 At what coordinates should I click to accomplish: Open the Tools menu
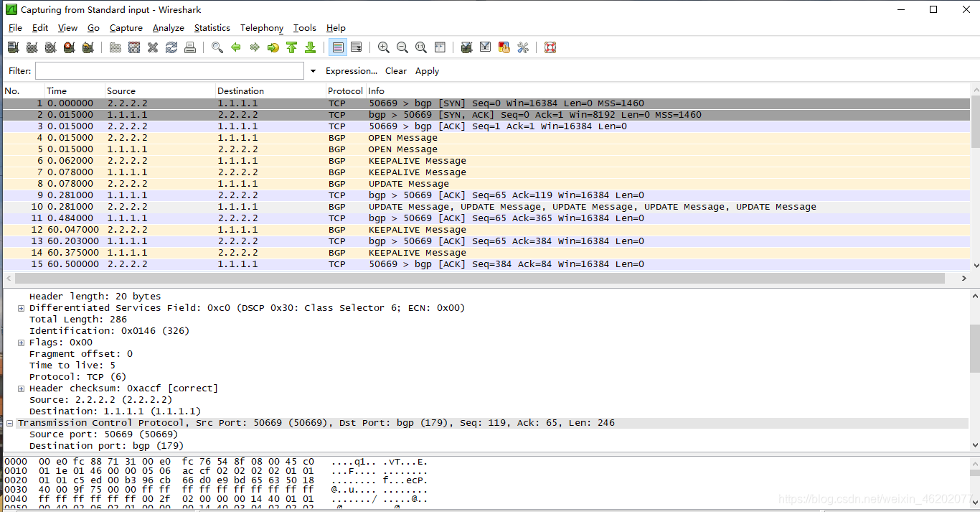tap(305, 28)
